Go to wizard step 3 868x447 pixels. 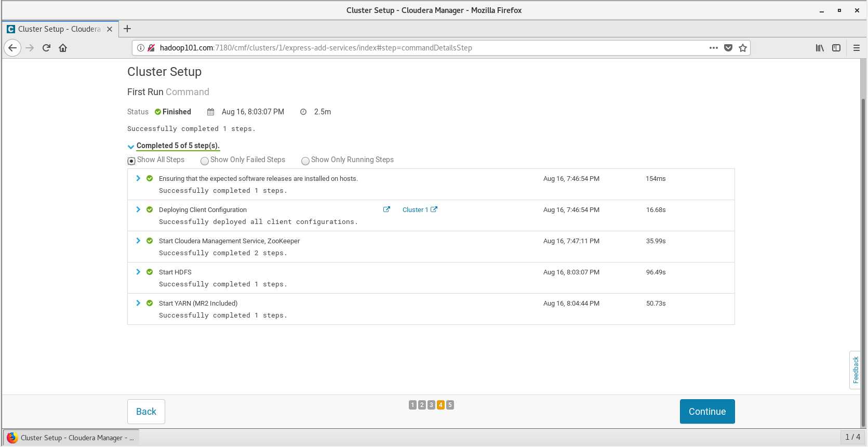(431, 405)
